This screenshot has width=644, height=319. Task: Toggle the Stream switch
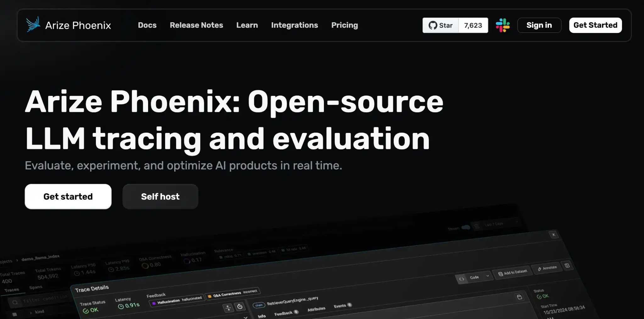pyautogui.click(x=466, y=227)
